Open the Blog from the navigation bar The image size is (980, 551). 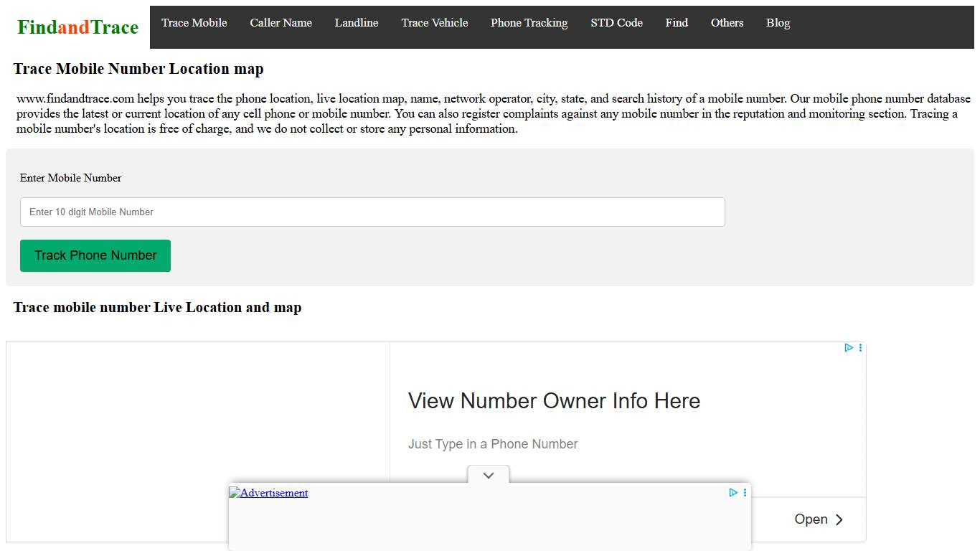778,23
